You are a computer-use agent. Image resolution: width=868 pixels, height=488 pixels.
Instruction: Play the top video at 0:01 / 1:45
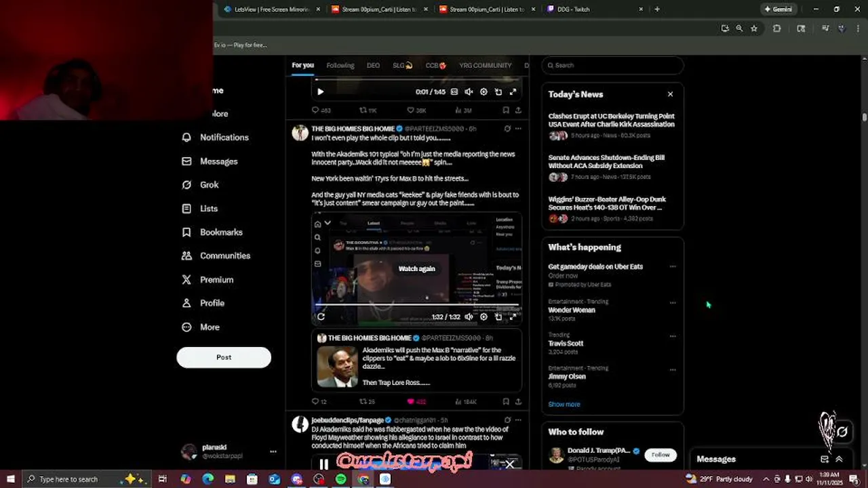(321, 92)
